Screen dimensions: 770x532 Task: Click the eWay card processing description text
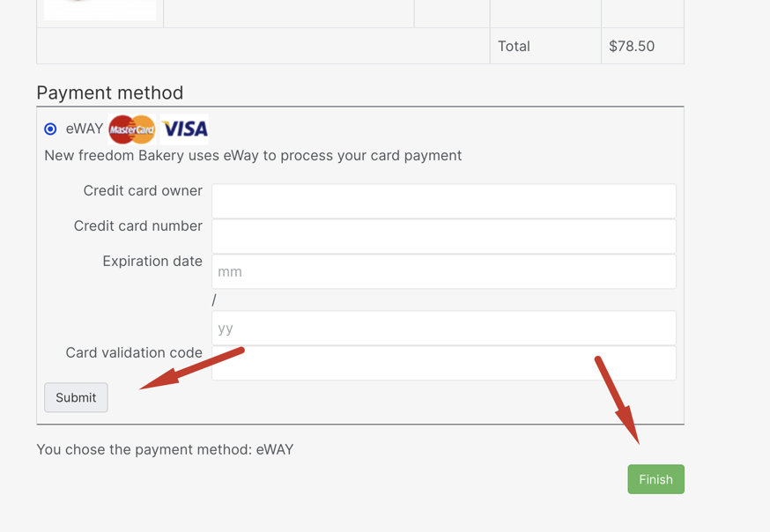[253, 155]
